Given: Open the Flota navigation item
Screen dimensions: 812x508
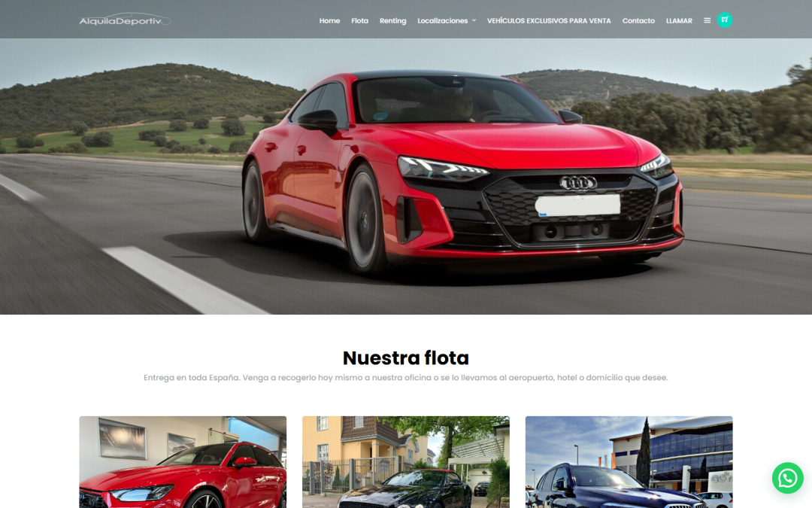Looking at the screenshot, I should point(360,20).
